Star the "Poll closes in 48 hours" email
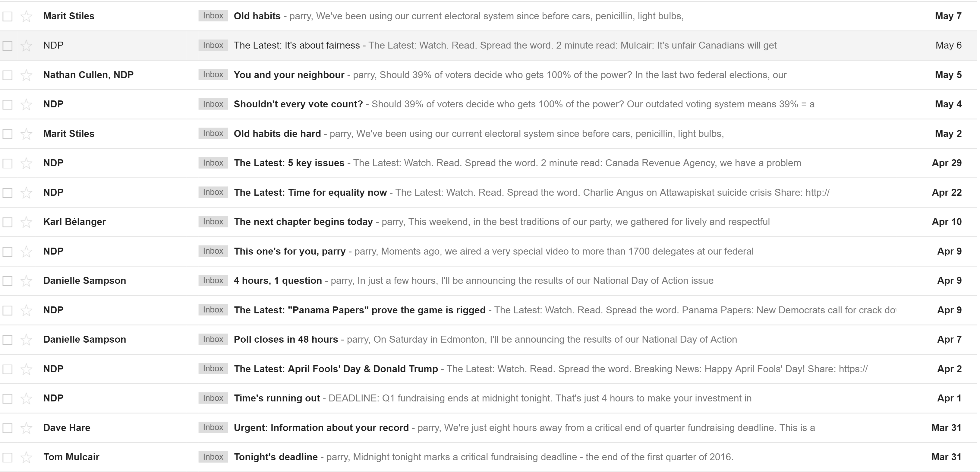This screenshot has width=980, height=472. (x=26, y=340)
